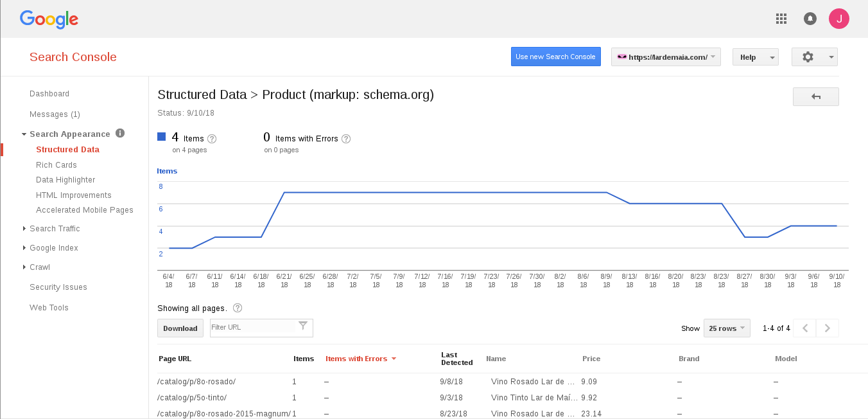The height and width of the screenshot is (419, 868).
Task: Click the Status: 9/10/18 text
Action: pos(186,113)
